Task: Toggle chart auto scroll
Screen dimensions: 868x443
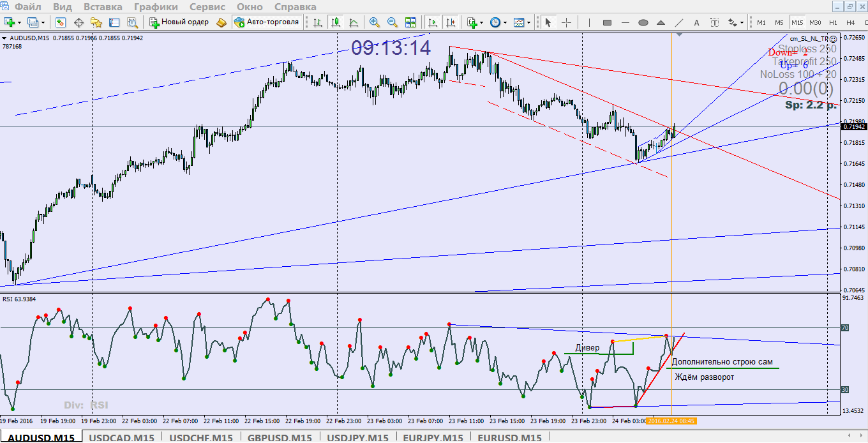Action: pos(433,22)
